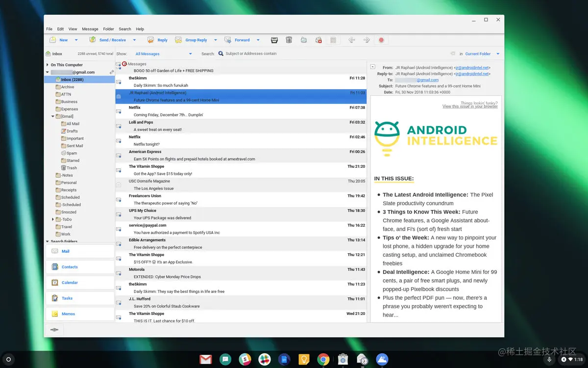Click the Messages column header
The image size is (588, 368).
click(x=137, y=64)
